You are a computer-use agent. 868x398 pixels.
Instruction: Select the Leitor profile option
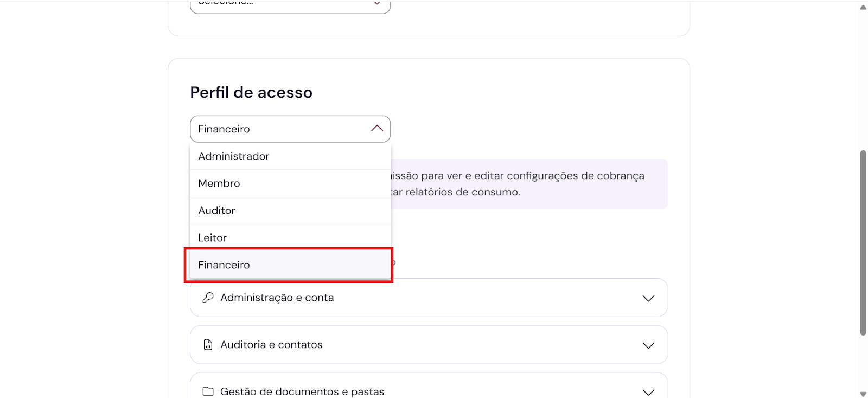213,238
